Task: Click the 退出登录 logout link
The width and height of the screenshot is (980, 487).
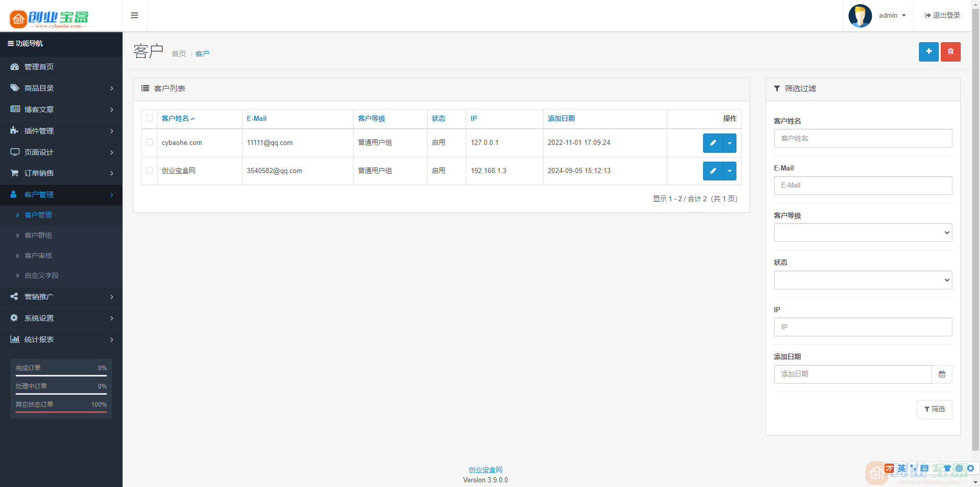Action: [x=942, y=16]
